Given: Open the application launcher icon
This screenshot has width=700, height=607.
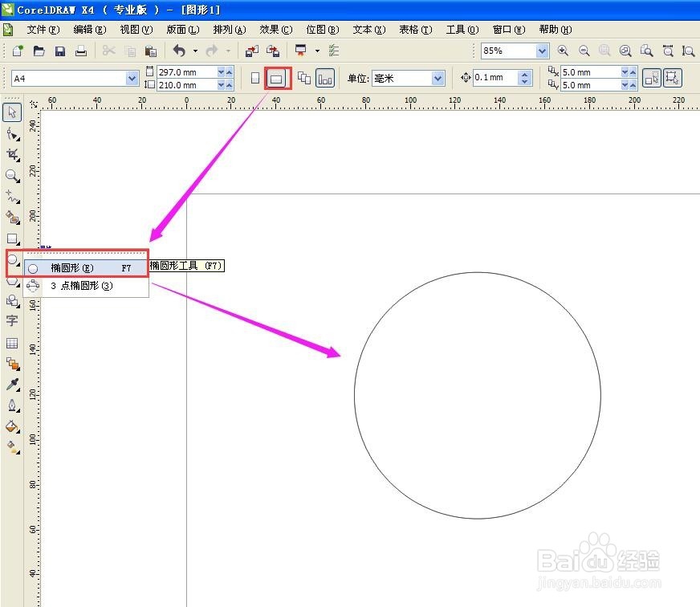Looking at the screenshot, I should point(301,51).
